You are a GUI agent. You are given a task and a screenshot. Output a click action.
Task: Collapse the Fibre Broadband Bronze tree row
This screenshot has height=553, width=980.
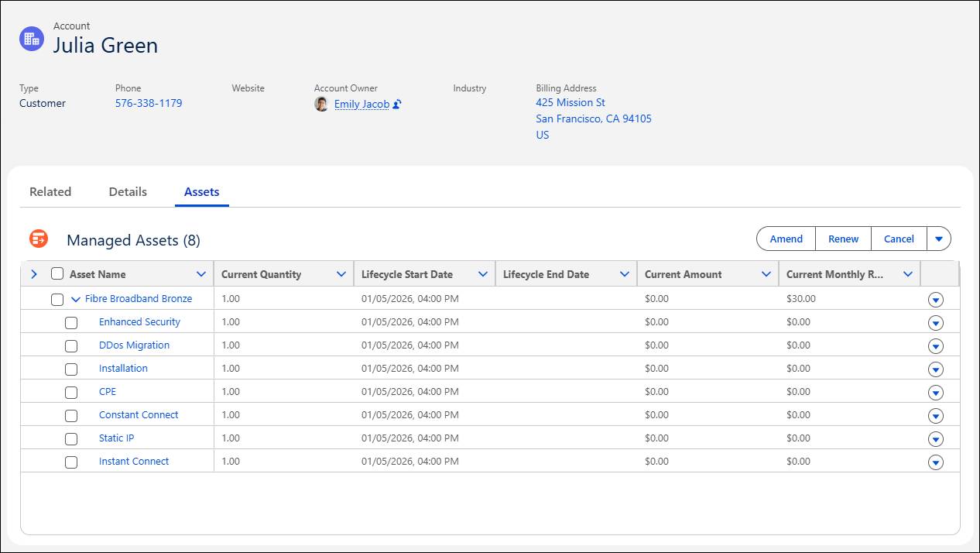tap(76, 299)
